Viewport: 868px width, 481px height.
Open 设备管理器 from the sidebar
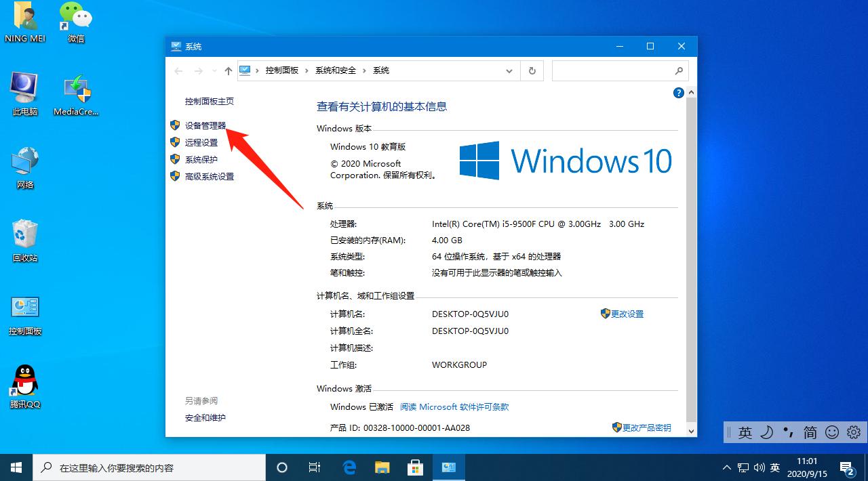click(x=205, y=125)
